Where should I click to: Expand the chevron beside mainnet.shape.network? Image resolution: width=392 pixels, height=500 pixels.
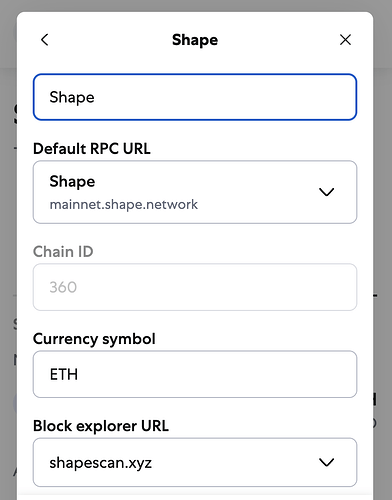[326, 192]
